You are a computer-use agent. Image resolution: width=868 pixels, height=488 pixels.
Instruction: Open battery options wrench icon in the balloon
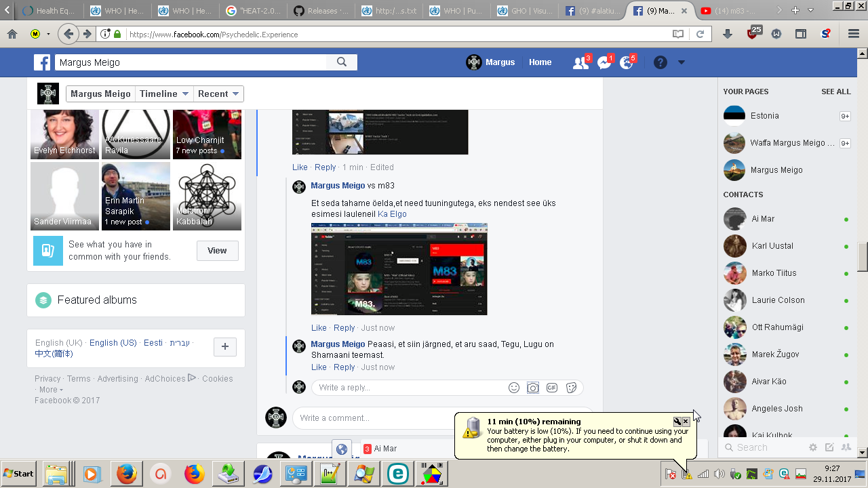(677, 422)
